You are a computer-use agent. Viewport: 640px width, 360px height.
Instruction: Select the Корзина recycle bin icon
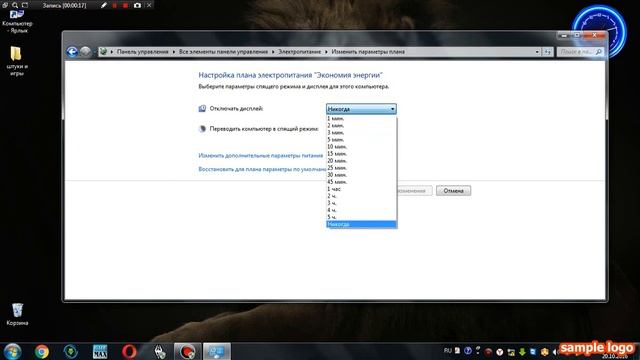coord(17,314)
